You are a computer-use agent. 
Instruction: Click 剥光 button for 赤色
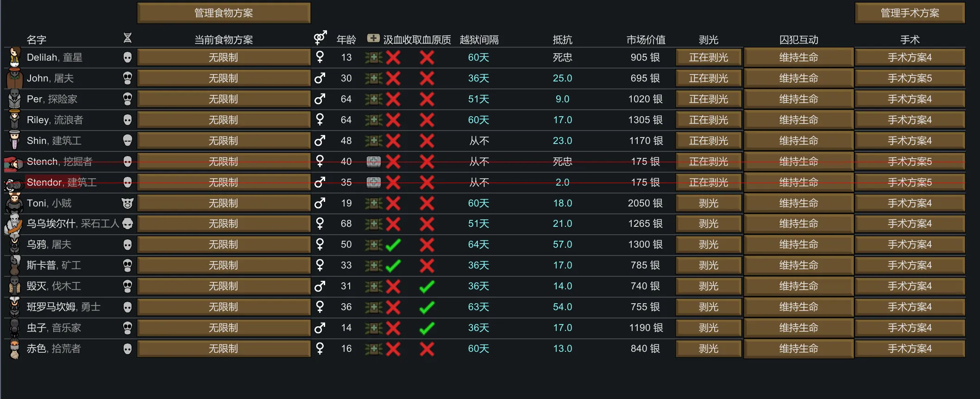coord(709,349)
